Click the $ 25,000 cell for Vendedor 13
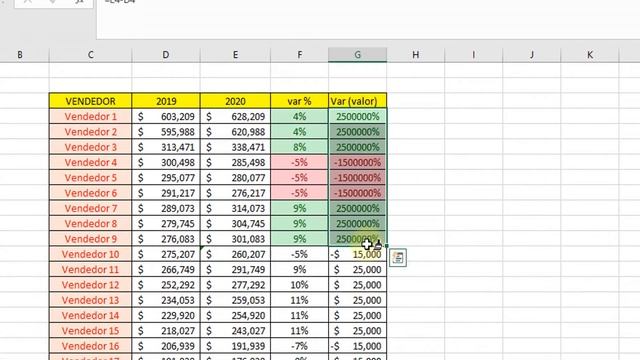This screenshot has height=360, width=640. (x=358, y=300)
